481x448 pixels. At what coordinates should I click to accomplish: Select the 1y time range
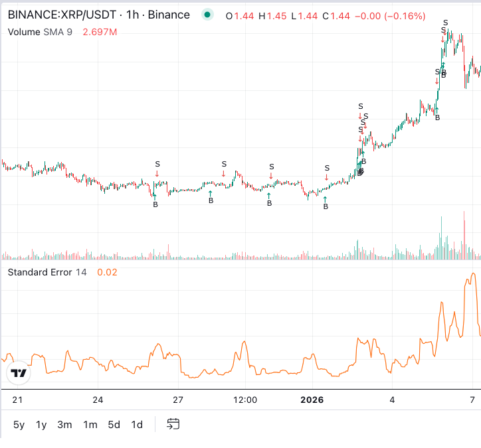(x=41, y=425)
